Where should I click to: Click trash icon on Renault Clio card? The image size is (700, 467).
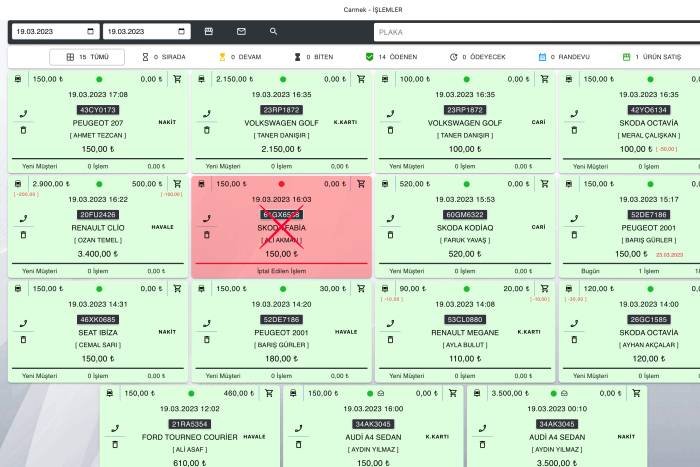tap(24, 235)
